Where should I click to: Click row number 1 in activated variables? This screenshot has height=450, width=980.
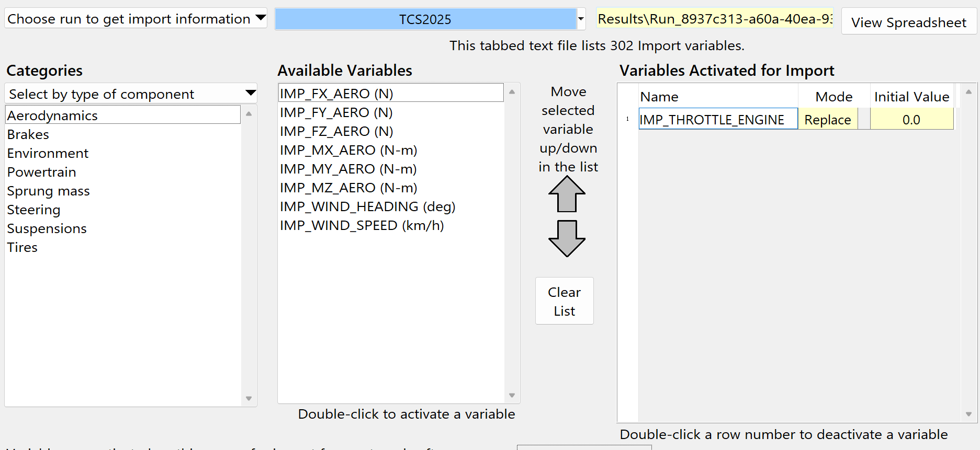[x=627, y=119]
